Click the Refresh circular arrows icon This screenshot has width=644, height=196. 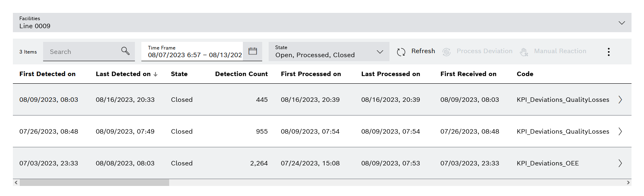click(401, 52)
